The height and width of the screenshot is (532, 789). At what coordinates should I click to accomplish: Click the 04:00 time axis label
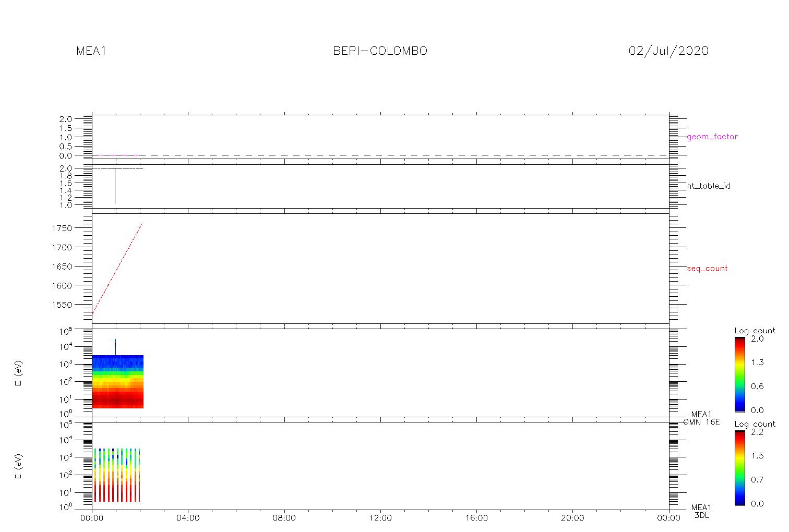pos(188,518)
